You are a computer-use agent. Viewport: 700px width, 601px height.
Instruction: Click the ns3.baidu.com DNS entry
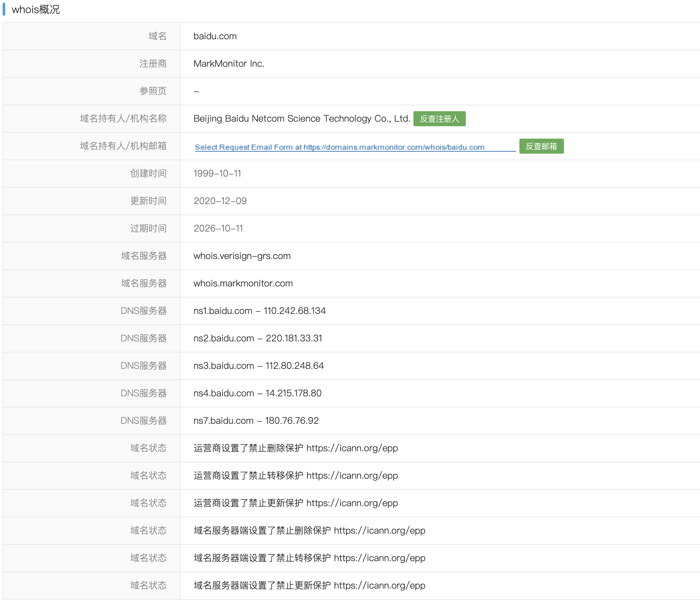click(x=258, y=366)
